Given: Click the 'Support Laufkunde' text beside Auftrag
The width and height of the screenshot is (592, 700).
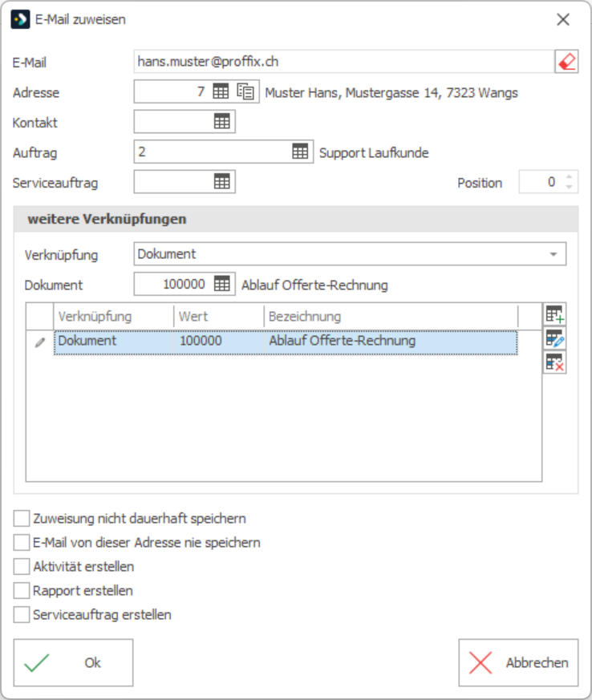Looking at the screenshot, I should 374,152.
